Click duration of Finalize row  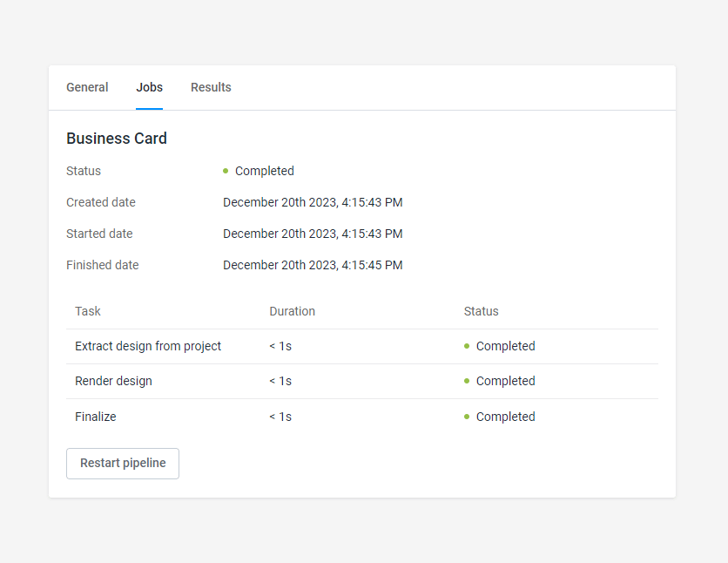(280, 417)
